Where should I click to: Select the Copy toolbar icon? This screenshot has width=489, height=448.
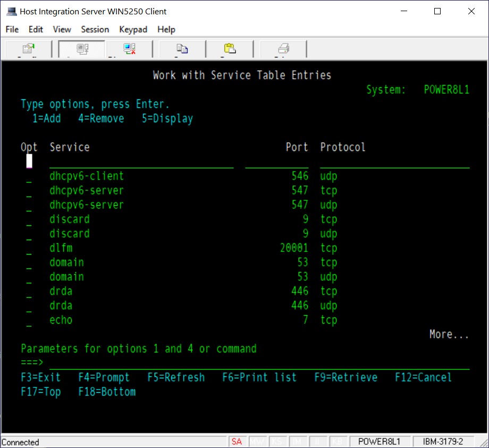pos(182,48)
